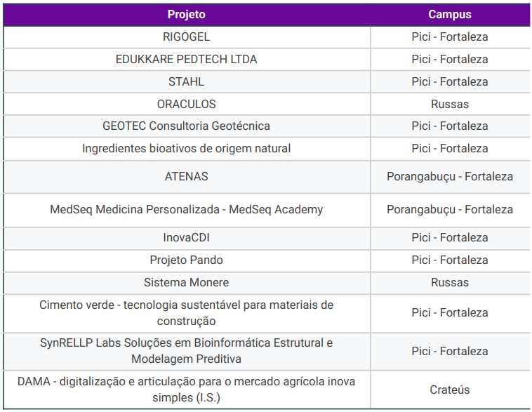Image resolution: width=532 pixels, height=412 pixels.
Task: Select the Cimento verde project cell
Action: coord(186,313)
